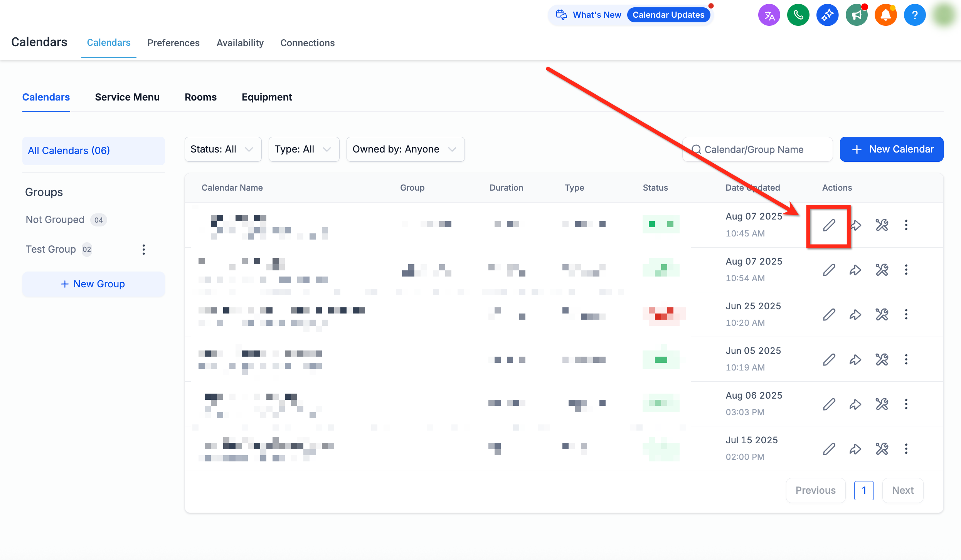961x560 pixels.
Task: Open tools for Jul 15 2025 calendar
Action: click(x=882, y=449)
